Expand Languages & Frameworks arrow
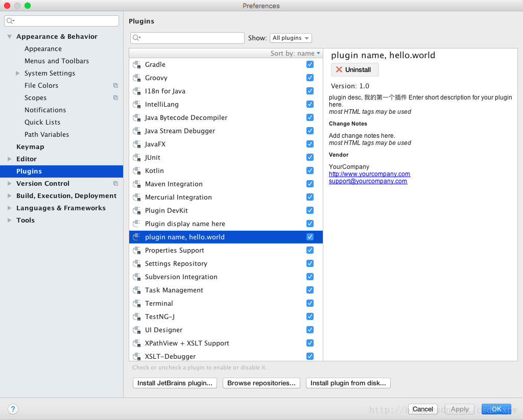 [x=9, y=208]
